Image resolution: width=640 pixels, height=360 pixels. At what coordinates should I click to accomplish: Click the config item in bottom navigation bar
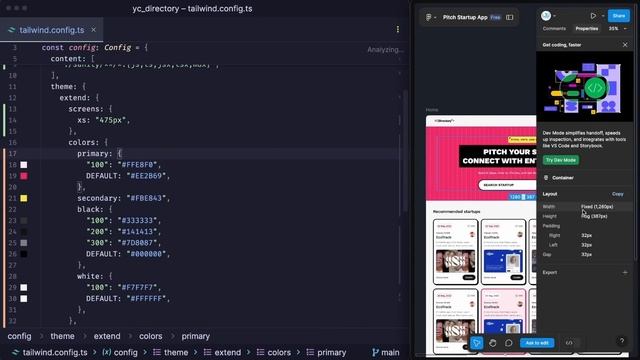tap(120, 352)
